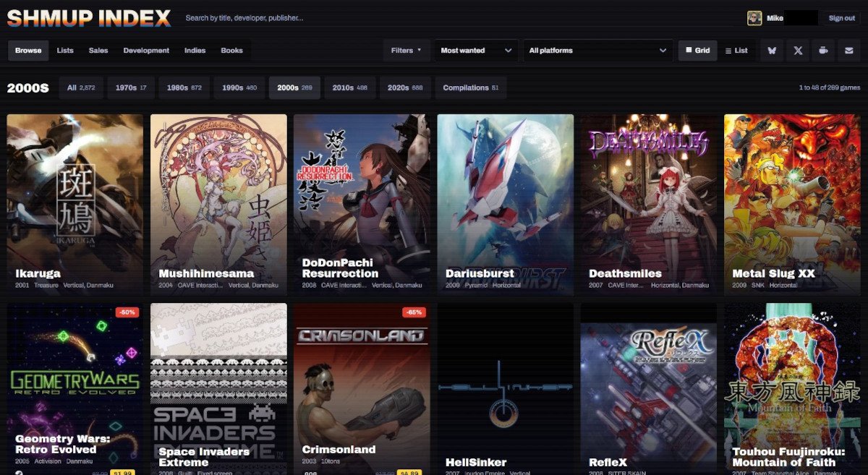Viewport: 868px width, 475px height.
Task: Click Mike's user avatar picture
Action: 754,18
